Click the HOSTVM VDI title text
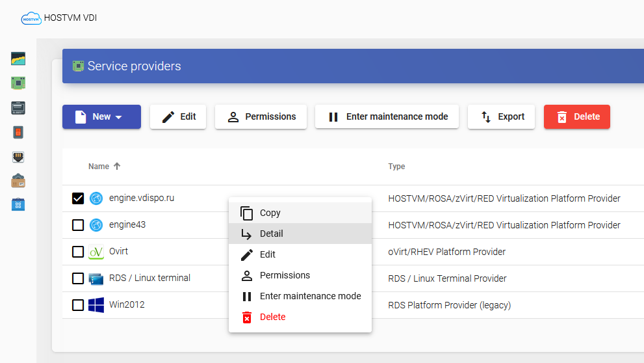 pos(70,18)
